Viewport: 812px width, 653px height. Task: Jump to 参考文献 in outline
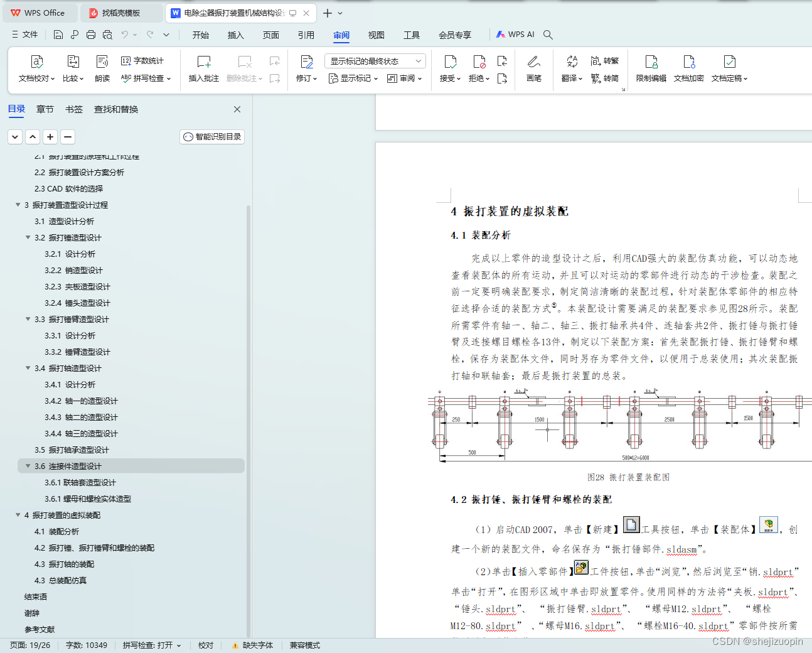pyautogui.click(x=40, y=629)
